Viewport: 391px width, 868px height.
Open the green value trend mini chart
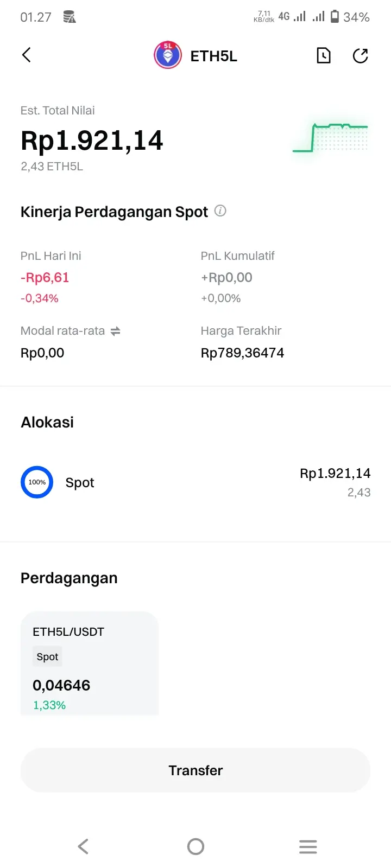330,138
